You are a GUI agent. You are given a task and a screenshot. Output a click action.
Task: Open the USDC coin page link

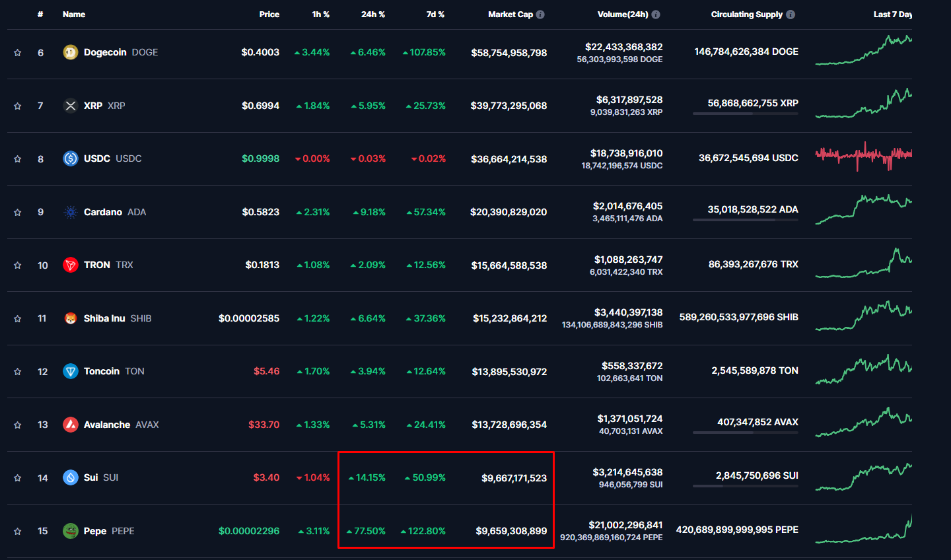pos(113,158)
